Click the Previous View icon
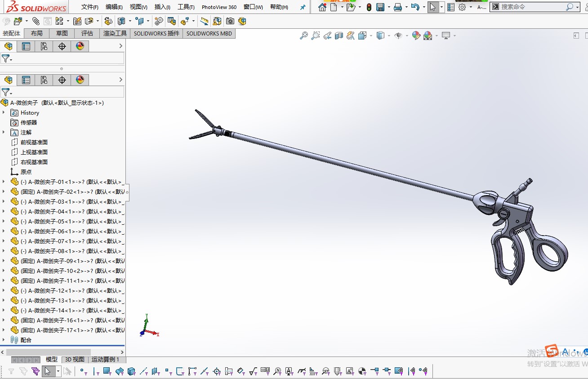Viewport: 588px width, 379px height. (x=327, y=36)
